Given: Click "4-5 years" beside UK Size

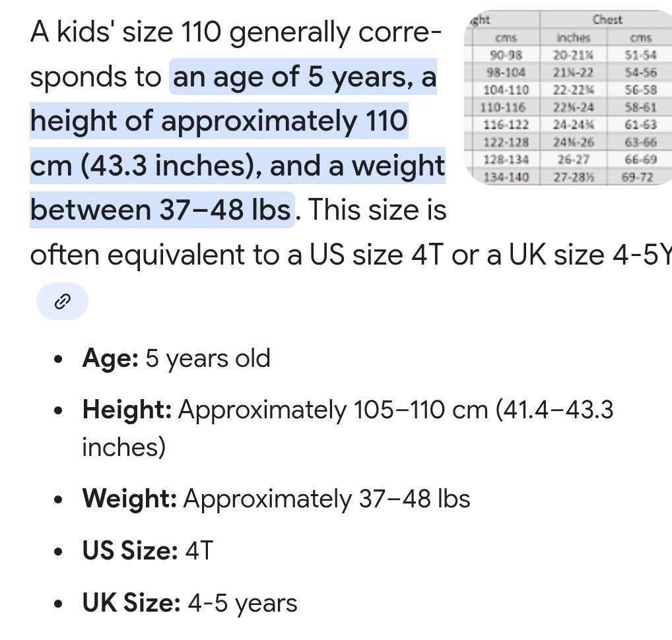Looking at the screenshot, I should (242, 603).
